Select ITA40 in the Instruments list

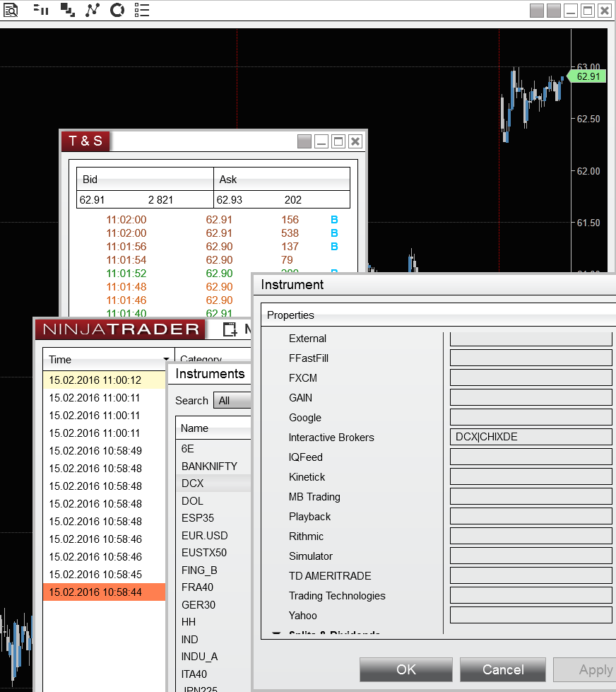[x=213, y=674]
